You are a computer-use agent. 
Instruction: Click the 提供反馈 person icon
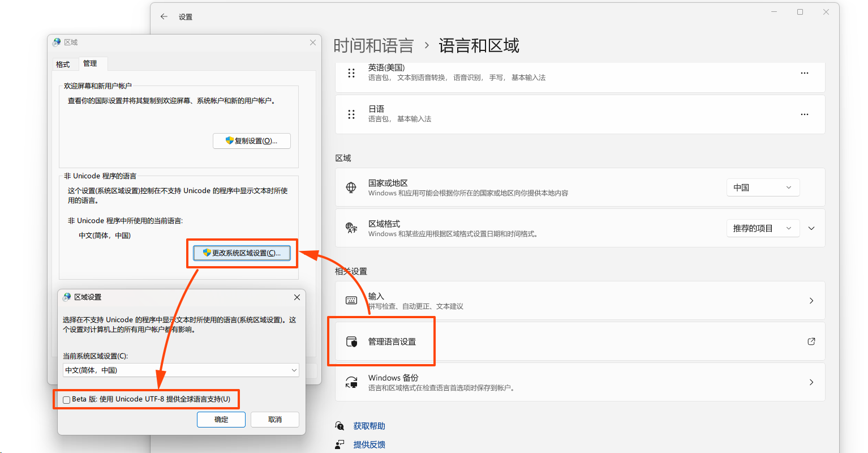[340, 445]
